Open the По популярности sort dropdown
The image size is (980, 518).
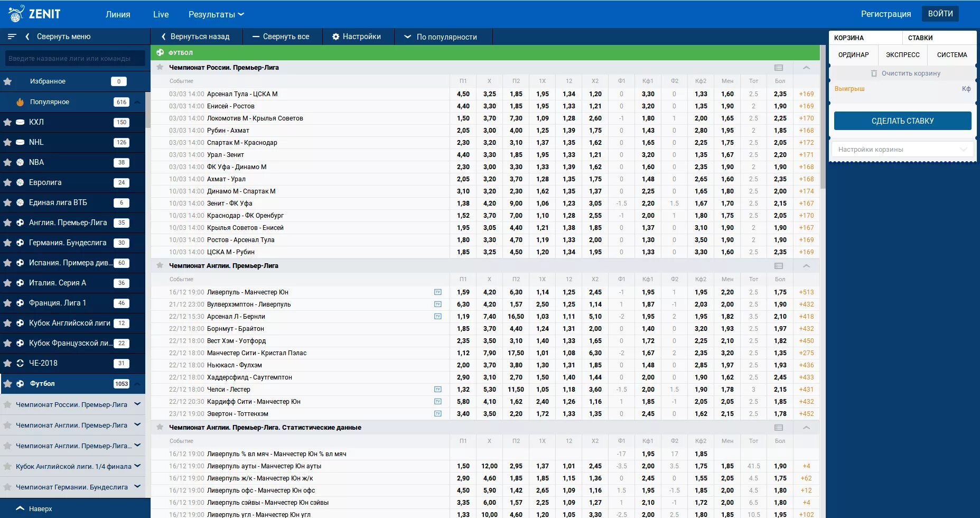coord(441,36)
